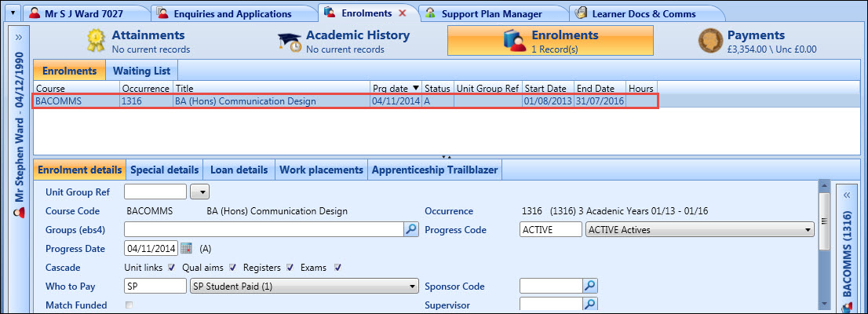Click Supervisor input field
Image resolution: width=868 pixels, height=314 pixels.
551,304
